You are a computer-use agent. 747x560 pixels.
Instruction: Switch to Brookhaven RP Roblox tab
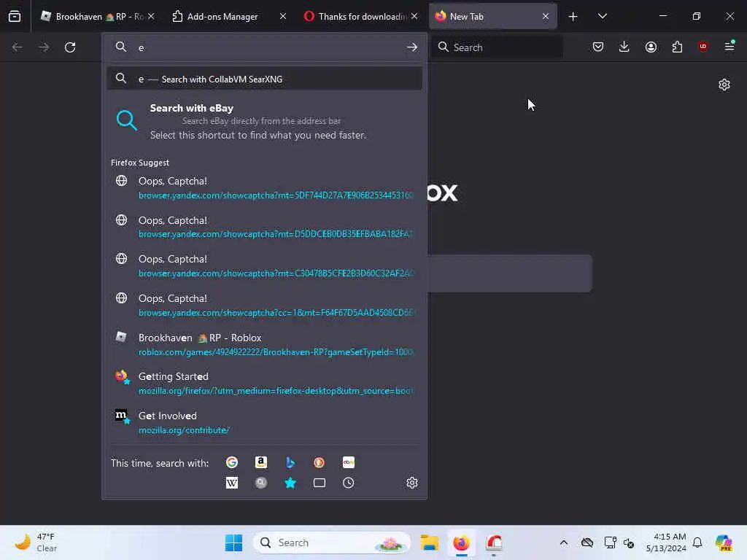(x=98, y=16)
